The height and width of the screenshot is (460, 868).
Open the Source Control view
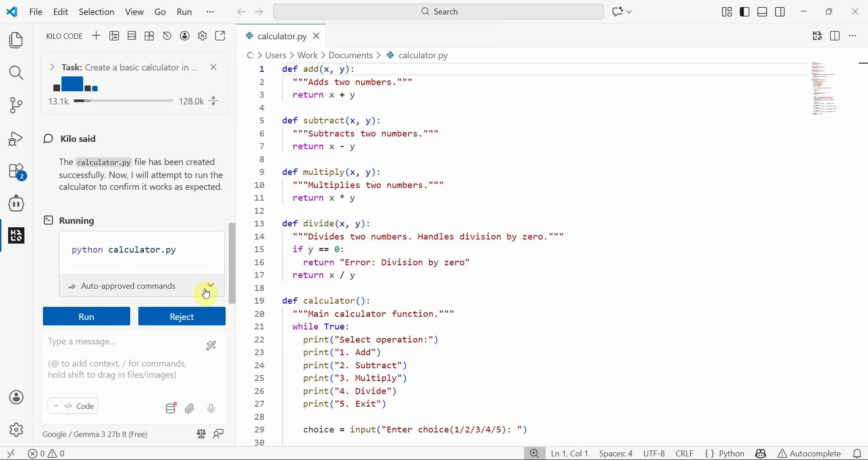click(x=16, y=105)
